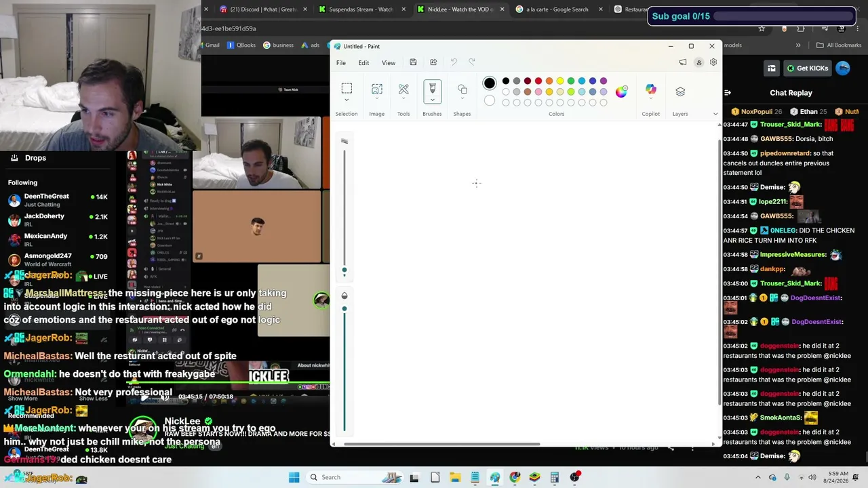The image size is (868, 488).
Task: Click the Windows taskbar Search box
Action: (x=355, y=477)
